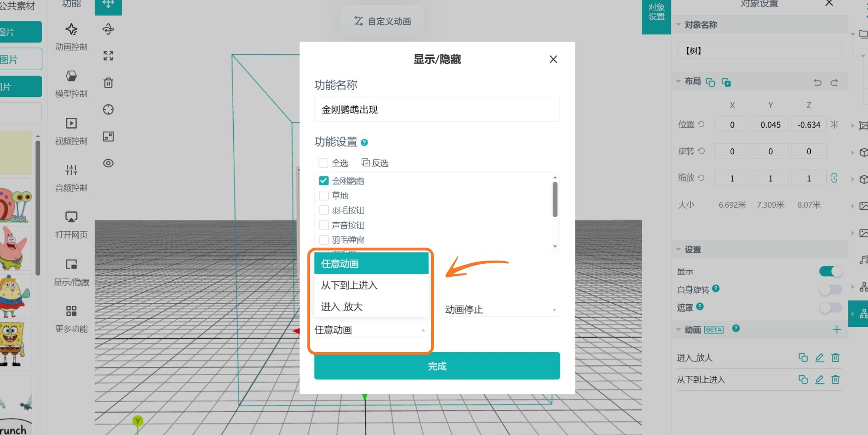Click the target focus tool icon
868x435 pixels.
pyautogui.click(x=108, y=109)
